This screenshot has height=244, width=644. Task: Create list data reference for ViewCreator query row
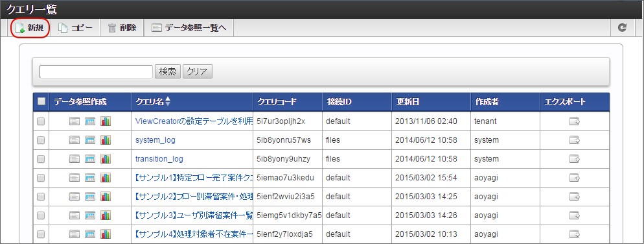[75, 121]
